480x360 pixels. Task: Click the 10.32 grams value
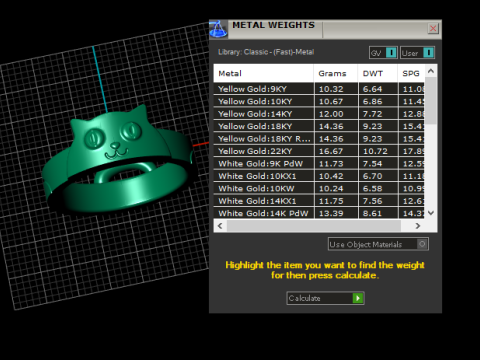(331, 89)
